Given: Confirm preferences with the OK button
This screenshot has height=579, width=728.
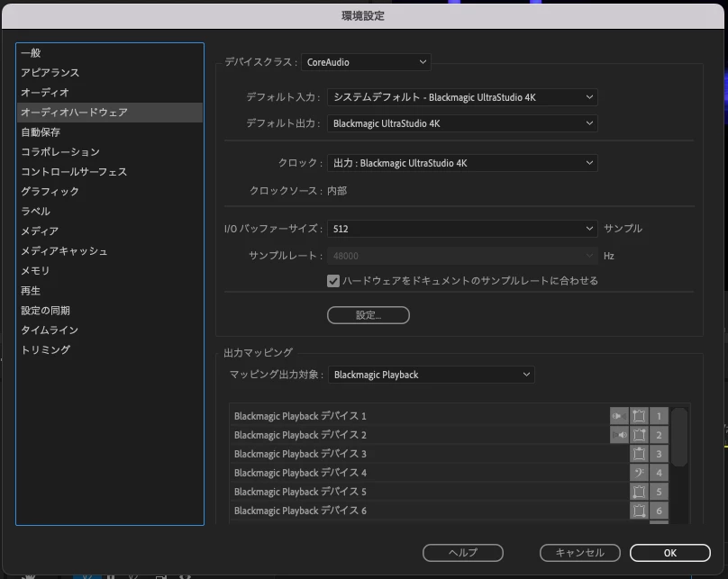Looking at the screenshot, I should pyautogui.click(x=670, y=553).
